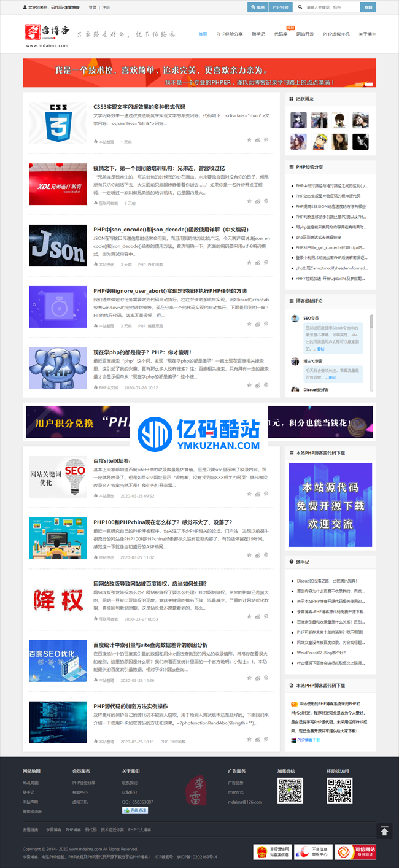This screenshot has height=868, width=399.
Task: Star the 疫情之下 training institution article
Action: 249,201
